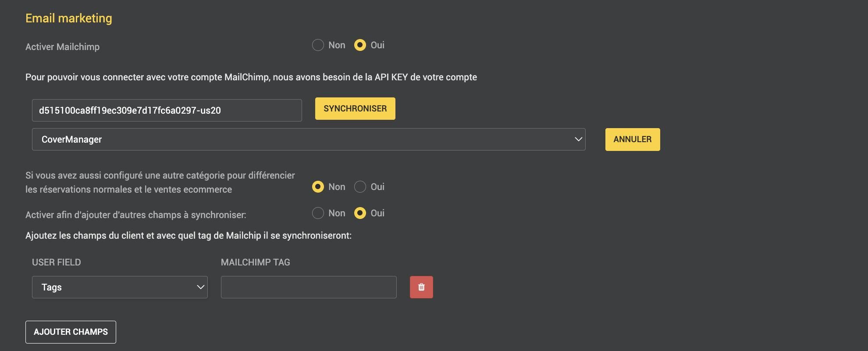Focus the empty MAILCHIMP TAG text field
This screenshot has width=868, height=351.
[309, 287]
